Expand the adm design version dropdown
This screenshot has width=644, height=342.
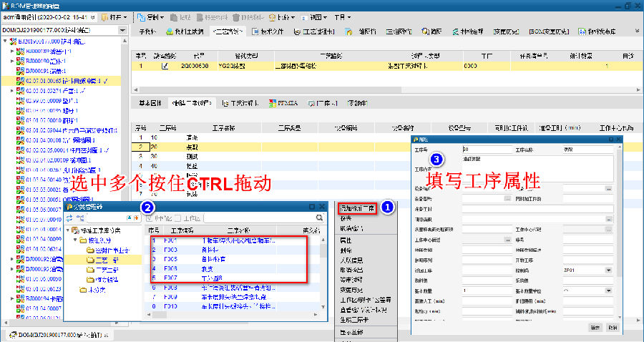pyautogui.click(x=93, y=18)
